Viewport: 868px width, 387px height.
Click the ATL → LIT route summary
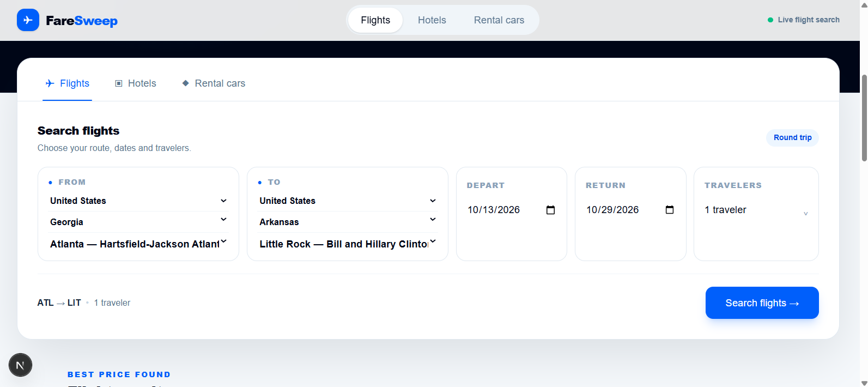(59, 303)
